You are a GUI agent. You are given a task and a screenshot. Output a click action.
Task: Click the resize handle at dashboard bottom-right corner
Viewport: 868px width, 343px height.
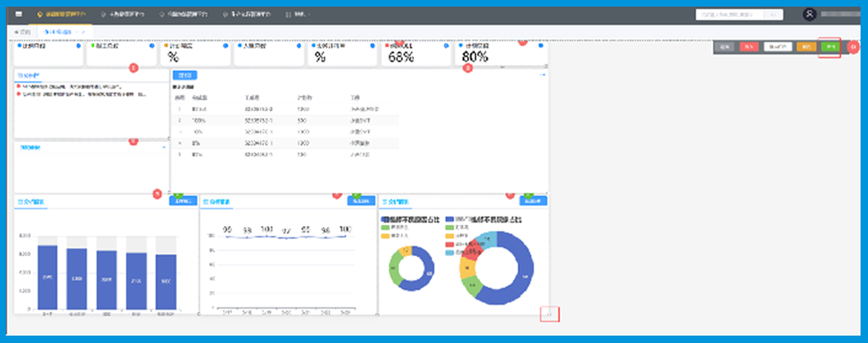pyautogui.click(x=550, y=313)
